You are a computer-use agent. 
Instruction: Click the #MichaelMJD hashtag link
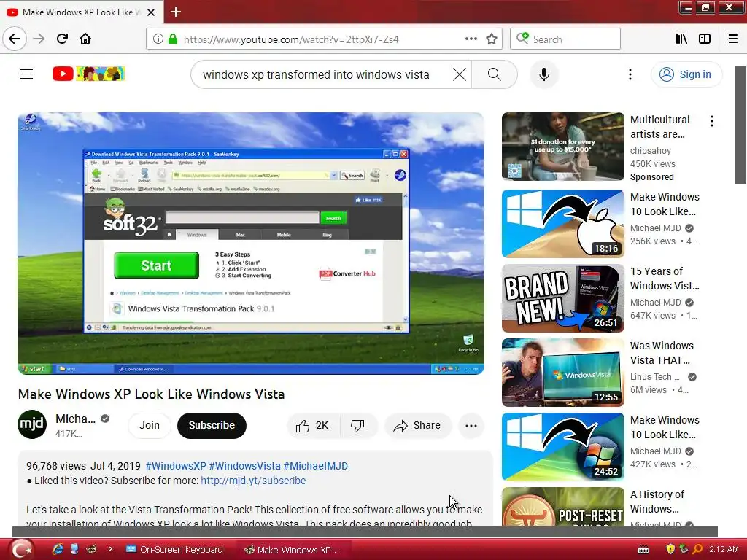coord(315,466)
